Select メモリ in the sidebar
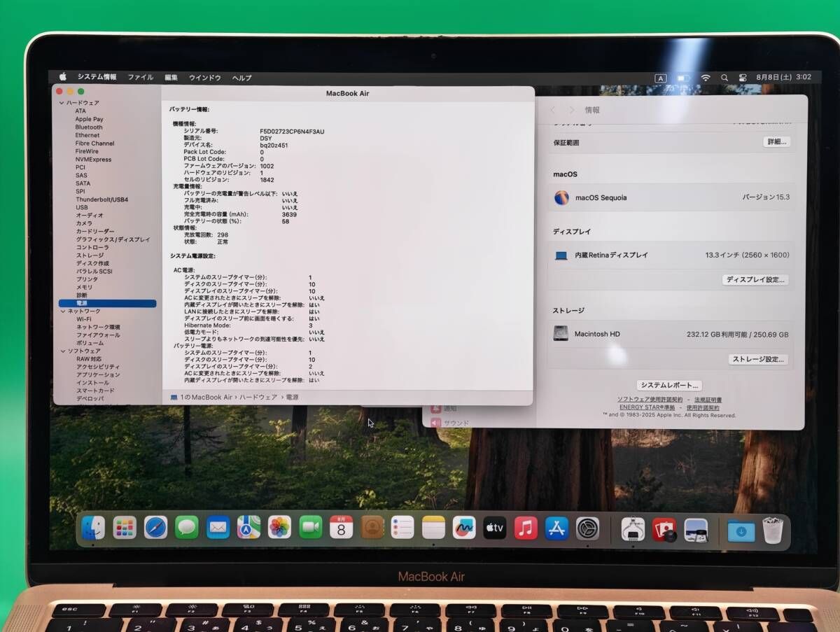840x632 pixels. click(x=84, y=287)
